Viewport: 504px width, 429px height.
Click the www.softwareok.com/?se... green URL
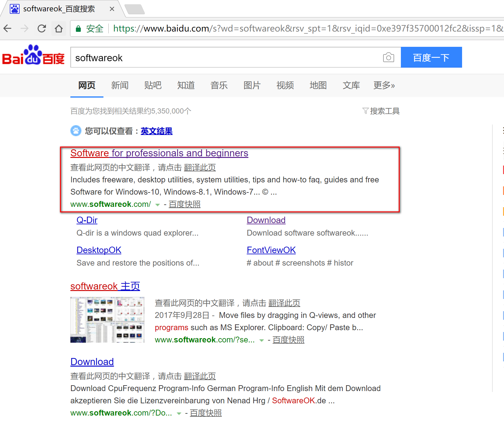tap(205, 340)
